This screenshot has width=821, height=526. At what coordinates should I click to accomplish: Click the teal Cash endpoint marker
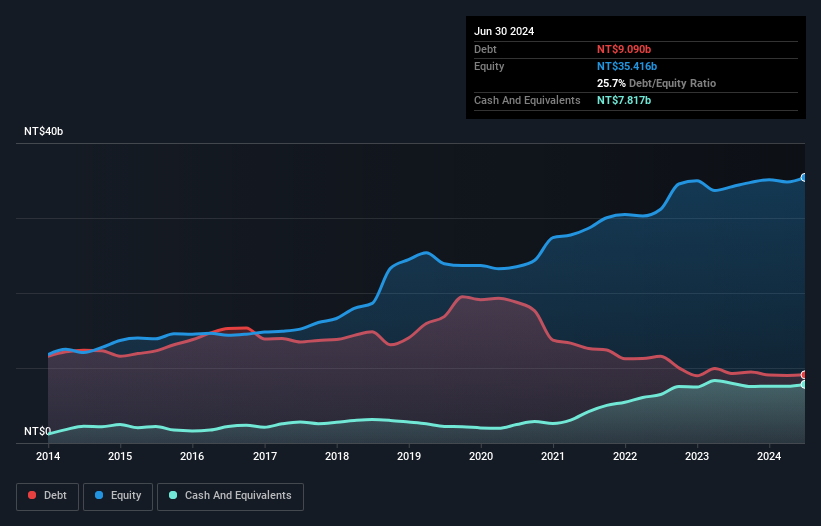(804, 385)
